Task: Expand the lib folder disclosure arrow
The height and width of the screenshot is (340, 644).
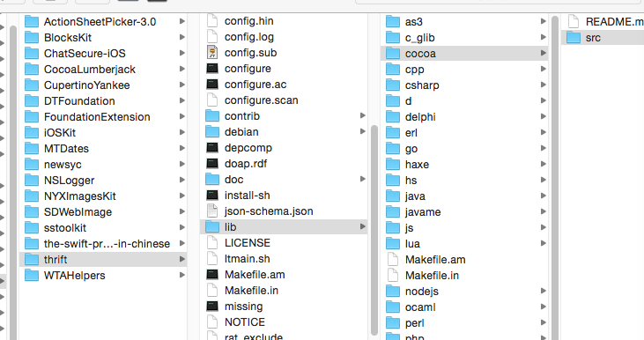Action: 363,226
